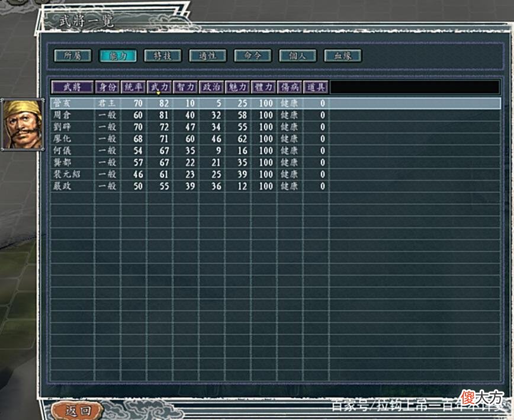The width and height of the screenshot is (514, 420).
Task: Sort by the 身份 column header
Action: coord(108,87)
